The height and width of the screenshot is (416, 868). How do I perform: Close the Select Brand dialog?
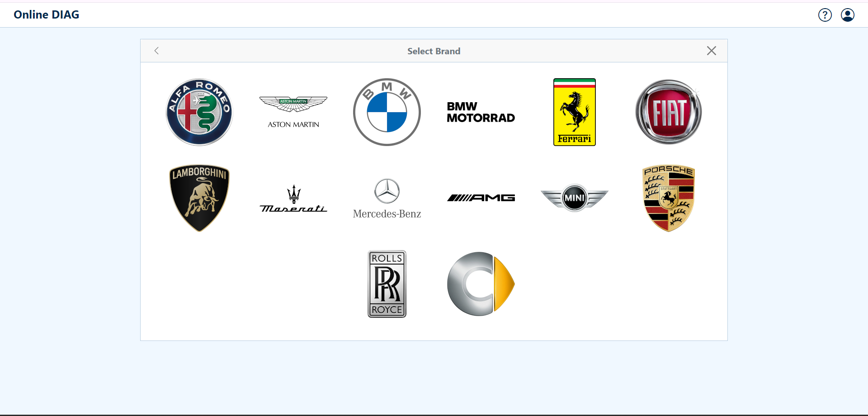click(x=712, y=51)
